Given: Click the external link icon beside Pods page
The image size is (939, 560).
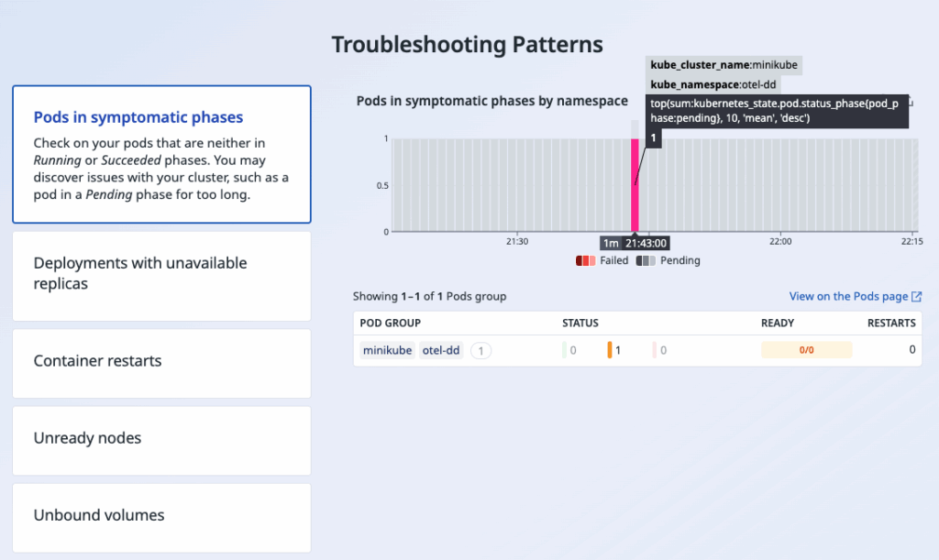Looking at the screenshot, I should point(916,297).
